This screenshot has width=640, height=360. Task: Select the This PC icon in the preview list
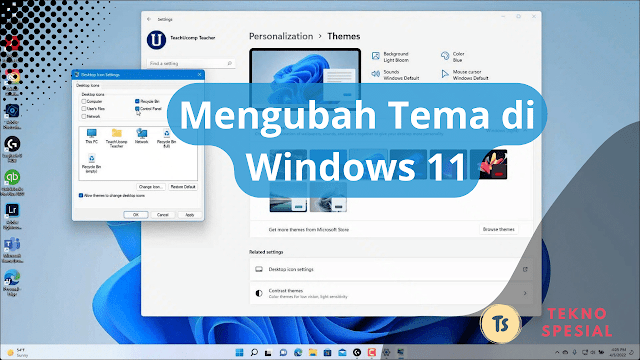coord(91,136)
